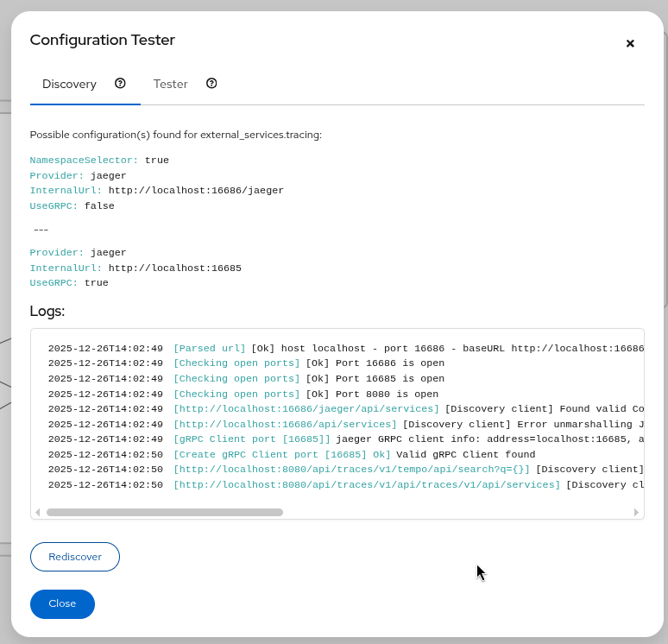Click the InternalUrl http://localhost:16685 line
This screenshot has width=668, height=644.
135,268
